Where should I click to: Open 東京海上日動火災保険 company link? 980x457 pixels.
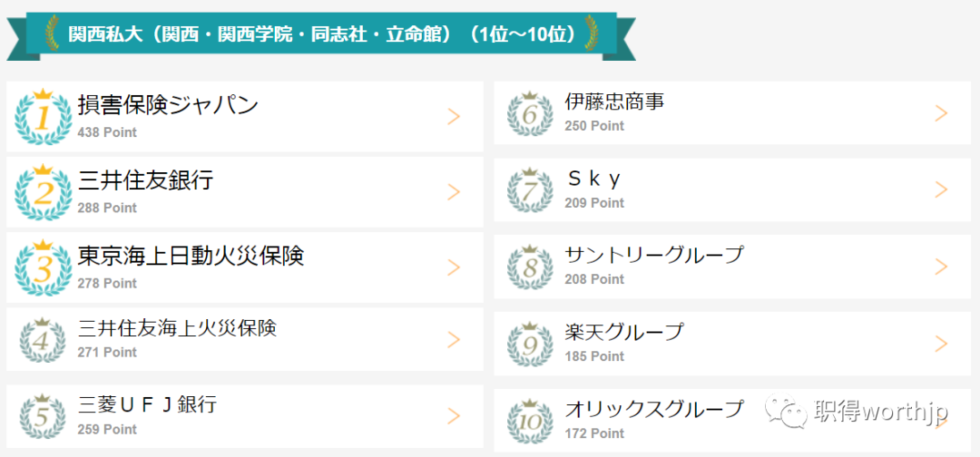tap(191, 256)
